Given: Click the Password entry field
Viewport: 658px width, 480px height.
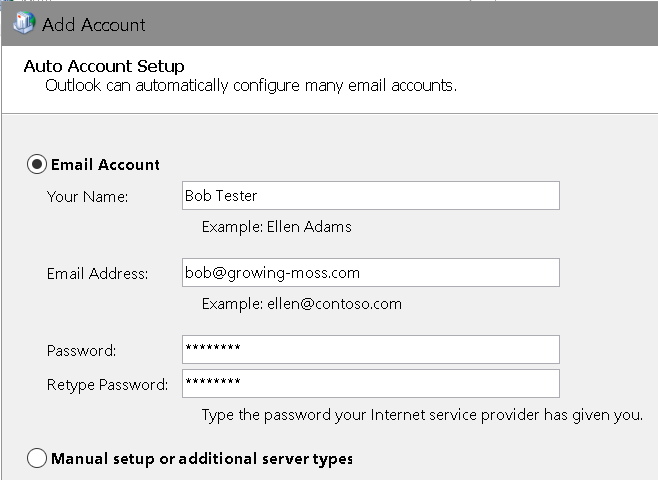Looking at the screenshot, I should tap(371, 350).
